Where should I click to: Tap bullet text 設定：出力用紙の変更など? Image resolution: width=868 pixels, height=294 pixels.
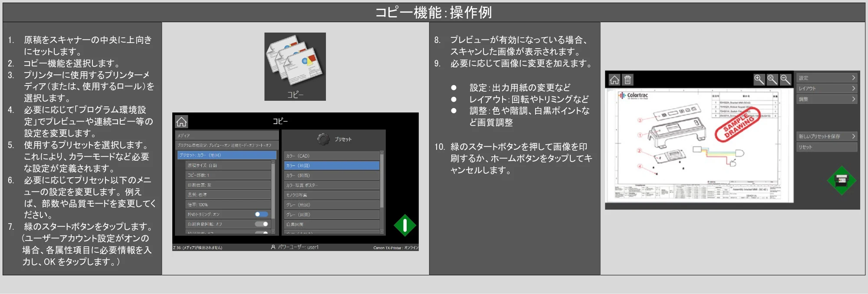[x=520, y=88]
